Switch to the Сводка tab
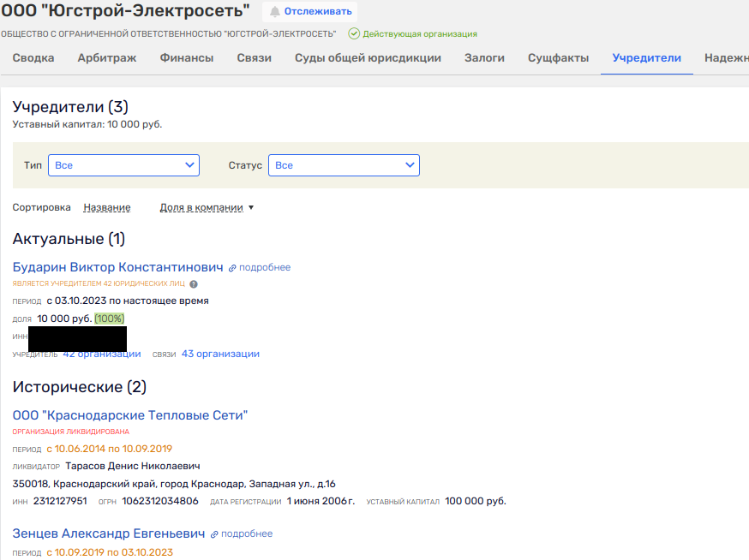The height and width of the screenshot is (560, 749). point(33,58)
